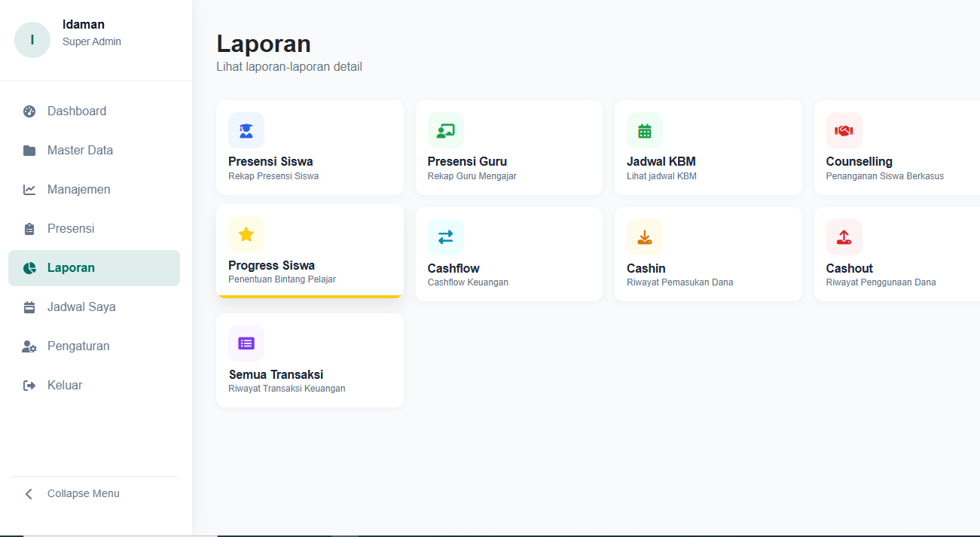This screenshot has height=537, width=980.
Task: Click the Cashin download icon
Action: pos(645,237)
